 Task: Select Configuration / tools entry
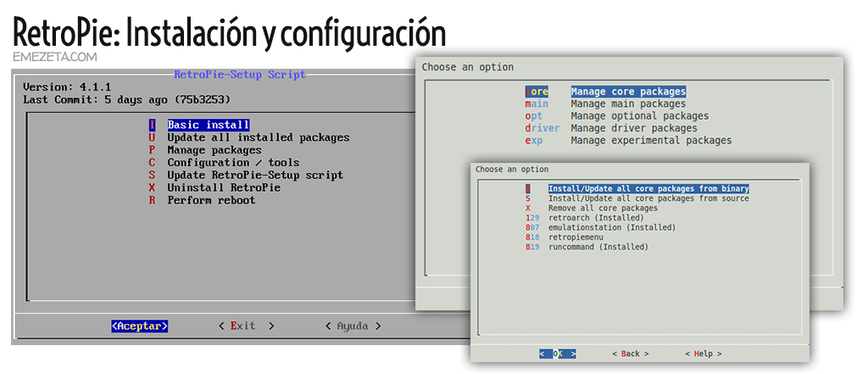coord(224,163)
